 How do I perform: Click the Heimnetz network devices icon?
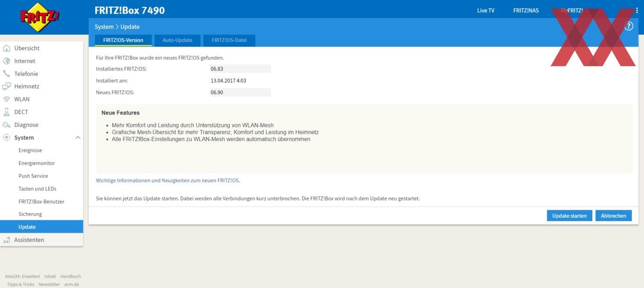(x=7, y=87)
